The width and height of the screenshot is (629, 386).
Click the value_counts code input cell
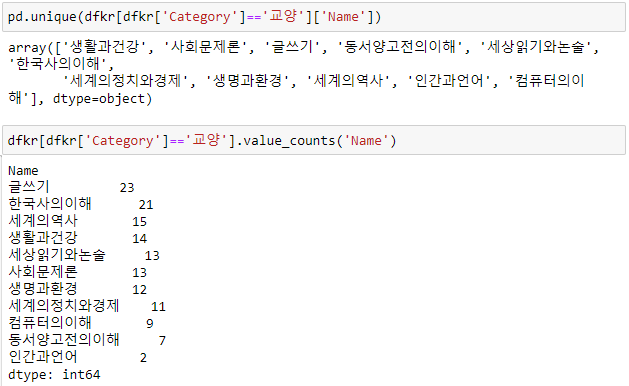click(314, 140)
